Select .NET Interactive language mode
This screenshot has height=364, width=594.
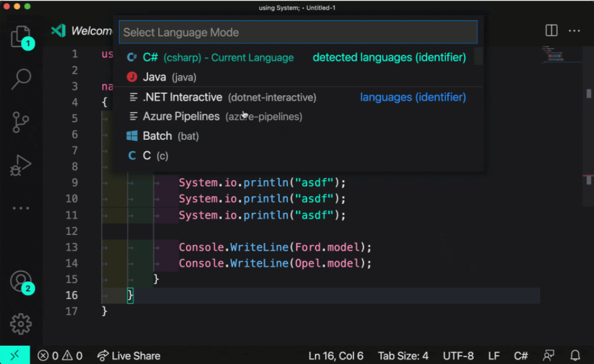click(x=298, y=98)
